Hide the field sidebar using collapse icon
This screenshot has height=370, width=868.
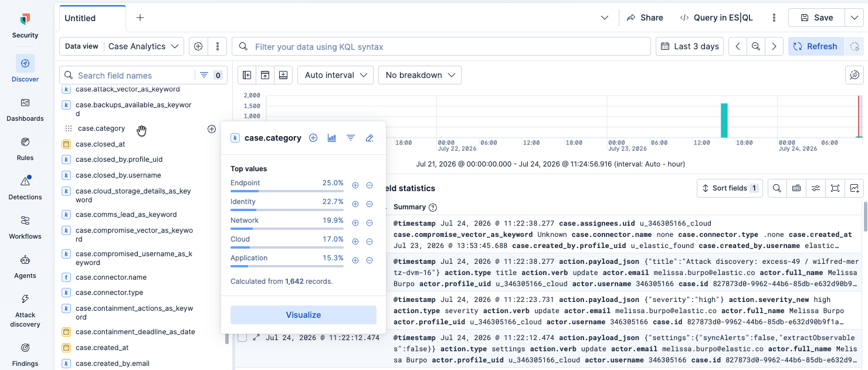click(x=247, y=75)
